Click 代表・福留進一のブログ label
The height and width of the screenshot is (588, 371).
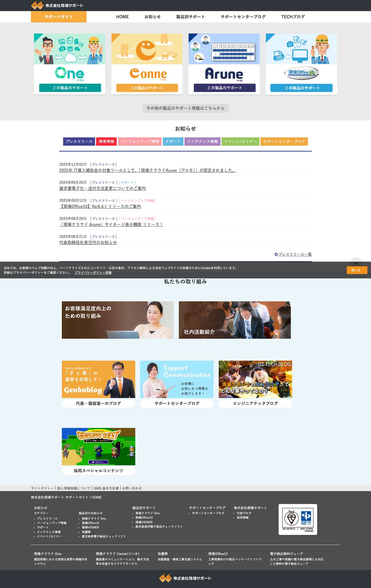pyautogui.click(x=98, y=403)
